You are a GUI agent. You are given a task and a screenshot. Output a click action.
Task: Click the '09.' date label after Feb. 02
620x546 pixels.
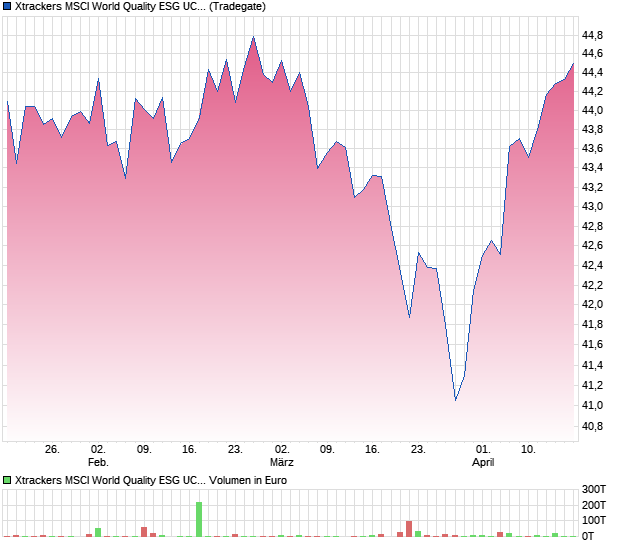[144, 450]
